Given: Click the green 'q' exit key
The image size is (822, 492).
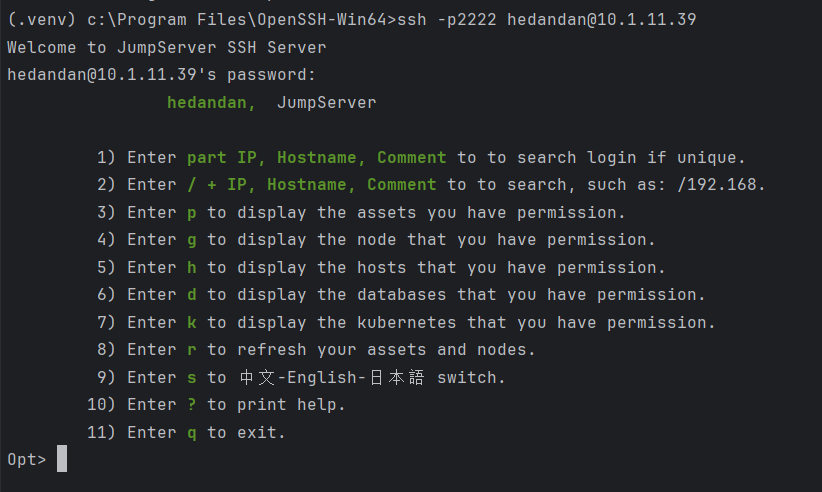Looking at the screenshot, I should click(x=192, y=433).
